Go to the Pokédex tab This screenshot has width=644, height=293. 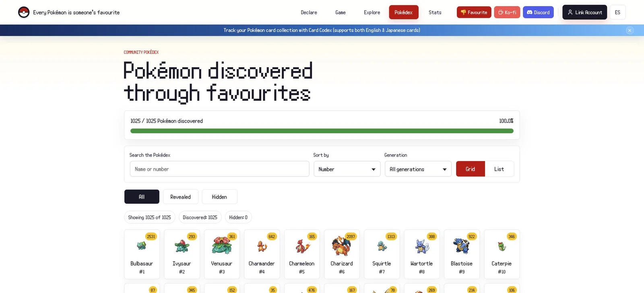point(404,12)
